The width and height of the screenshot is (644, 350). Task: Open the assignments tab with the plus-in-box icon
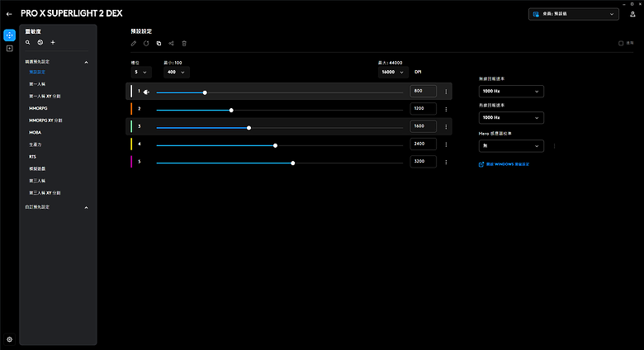[x=9, y=49]
